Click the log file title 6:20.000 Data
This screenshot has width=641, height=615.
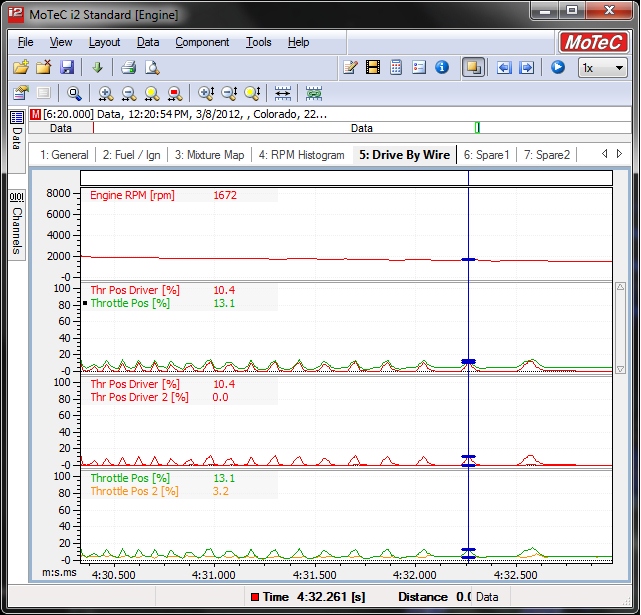185,114
